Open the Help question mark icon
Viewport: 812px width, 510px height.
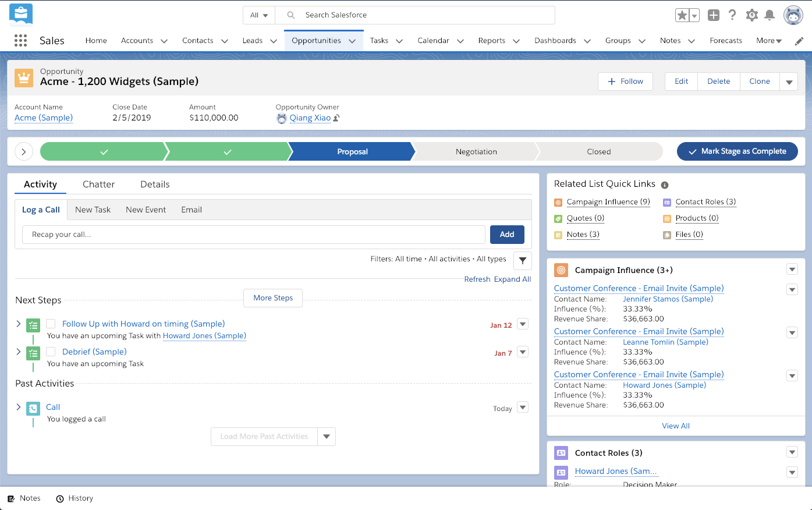tap(732, 15)
